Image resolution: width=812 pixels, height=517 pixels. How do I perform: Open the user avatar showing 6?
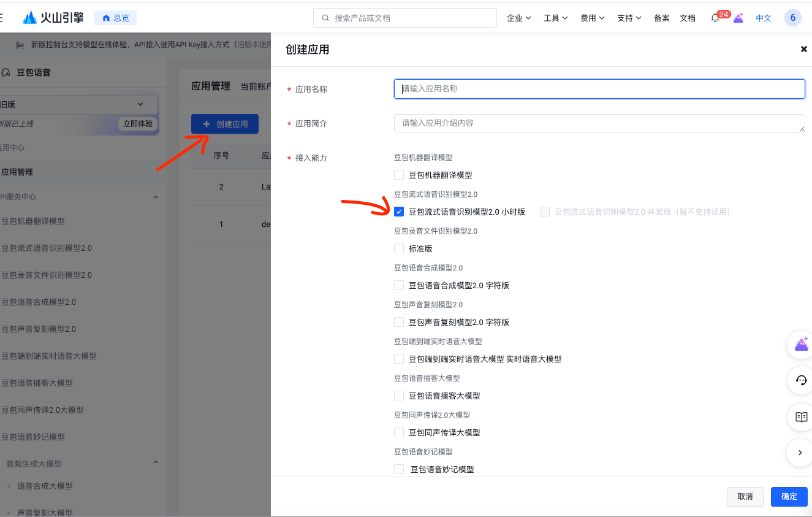793,18
